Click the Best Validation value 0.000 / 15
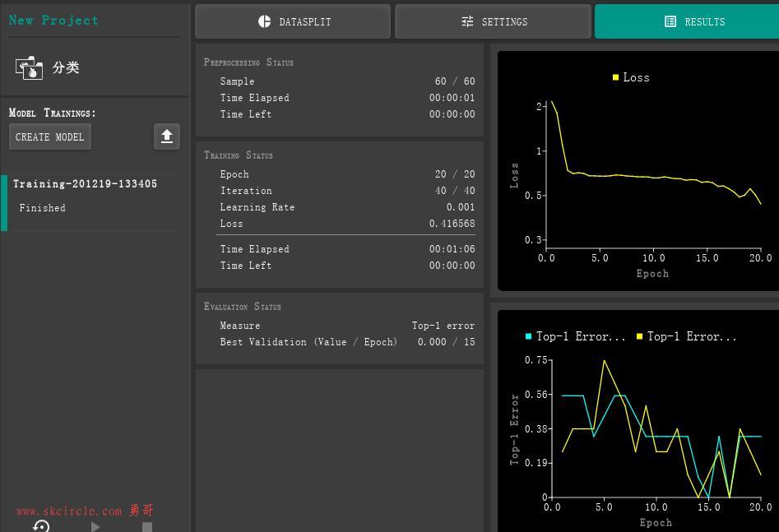Screen dimensions: 779x532 click(446, 342)
